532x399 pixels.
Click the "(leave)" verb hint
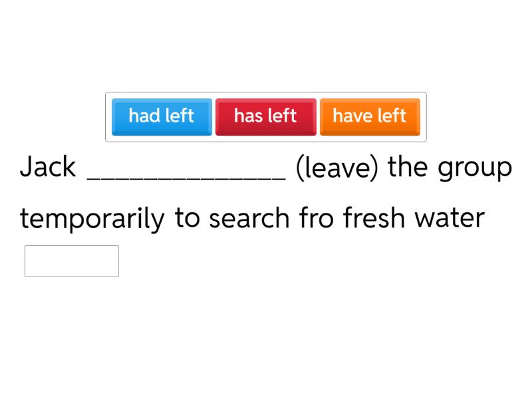(336, 168)
